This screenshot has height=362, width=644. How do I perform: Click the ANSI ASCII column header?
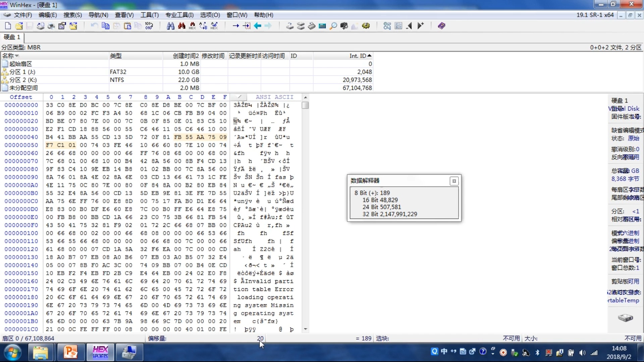coord(274,97)
